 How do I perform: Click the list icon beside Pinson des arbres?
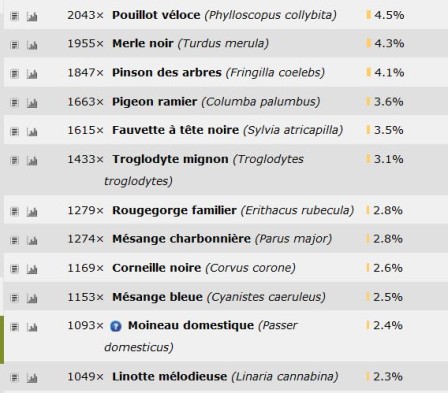point(14,74)
